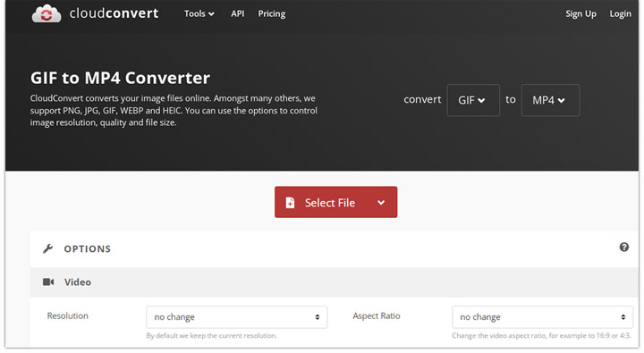The image size is (644, 353).
Task: Open the GIF source format dropdown
Action: tap(473, 100)
